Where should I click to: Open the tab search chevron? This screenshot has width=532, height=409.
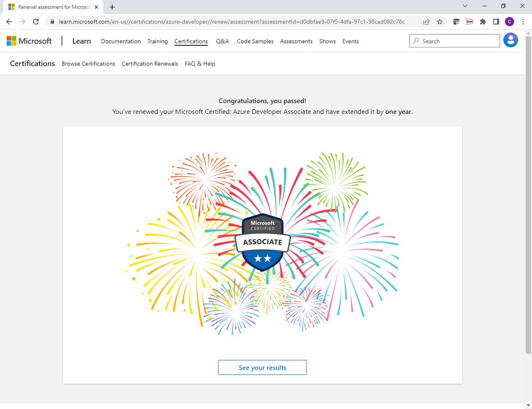point(465,6)
